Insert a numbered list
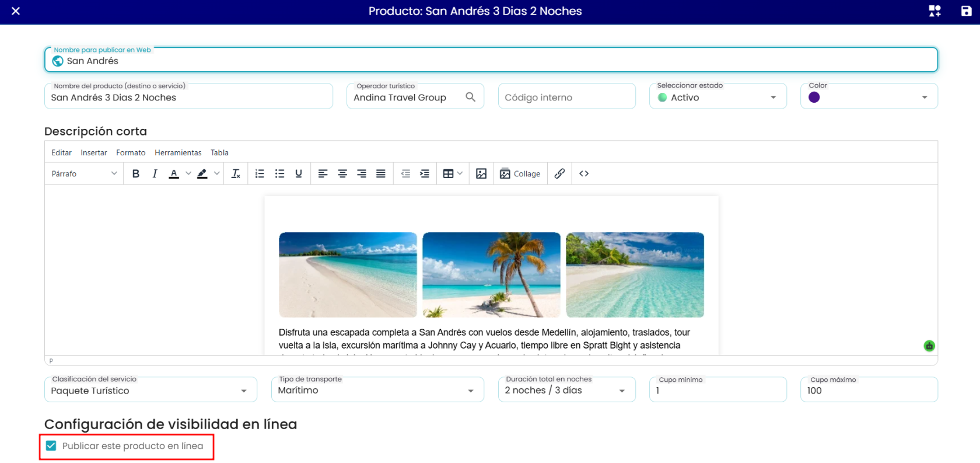The width and height of the screenshot is (980, 463). [x=260, y=173]
